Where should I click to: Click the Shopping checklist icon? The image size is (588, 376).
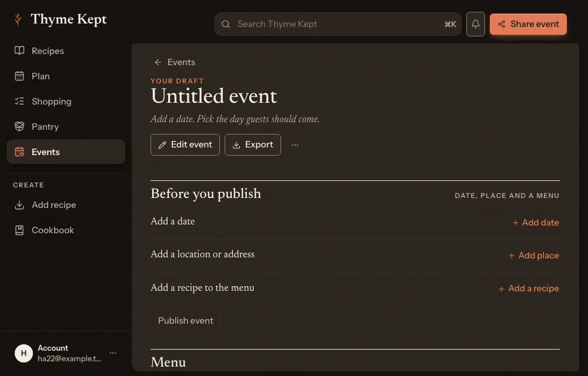[19, 101]
